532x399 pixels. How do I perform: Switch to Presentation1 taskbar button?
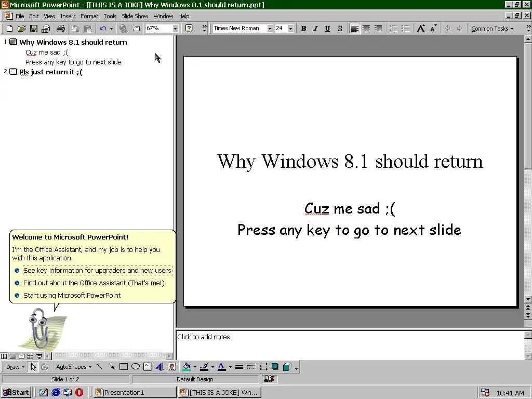point(135,393)
